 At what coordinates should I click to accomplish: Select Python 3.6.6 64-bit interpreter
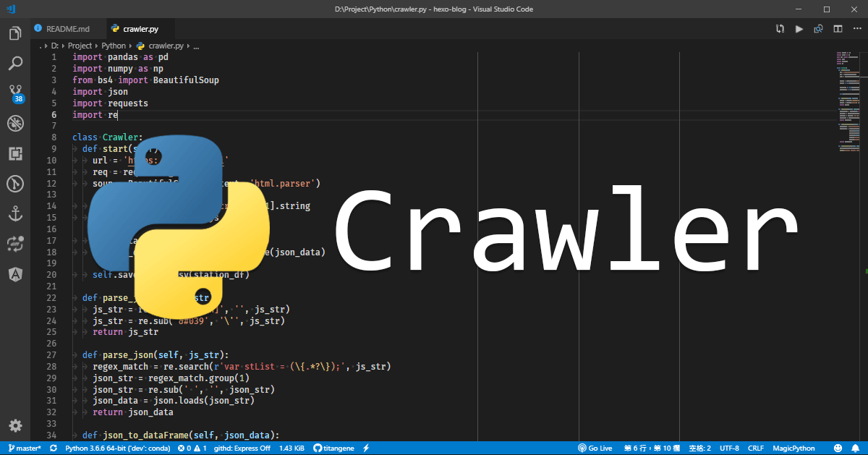click(x=117, y=448)
